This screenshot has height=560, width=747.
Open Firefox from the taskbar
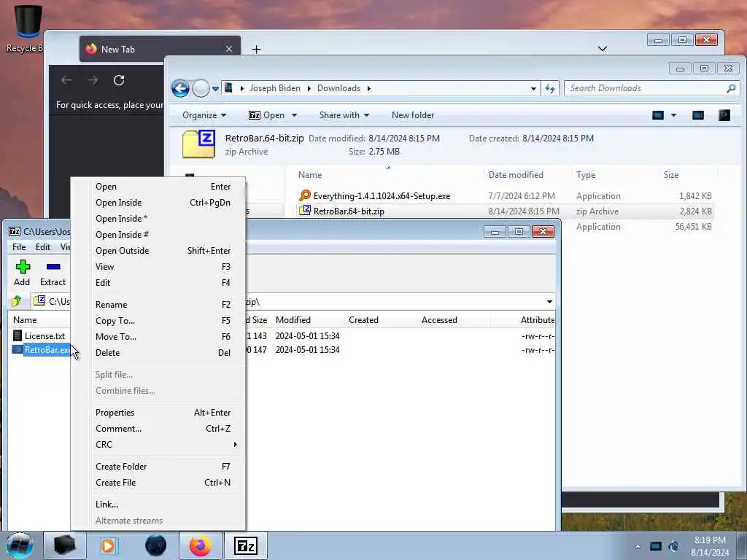tap(200, 545)
